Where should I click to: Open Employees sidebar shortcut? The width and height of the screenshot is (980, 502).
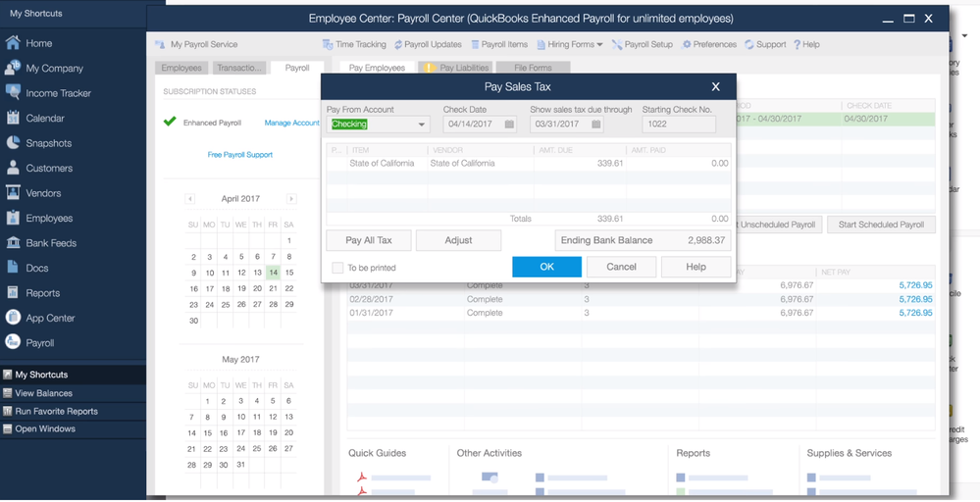[39, 218]
